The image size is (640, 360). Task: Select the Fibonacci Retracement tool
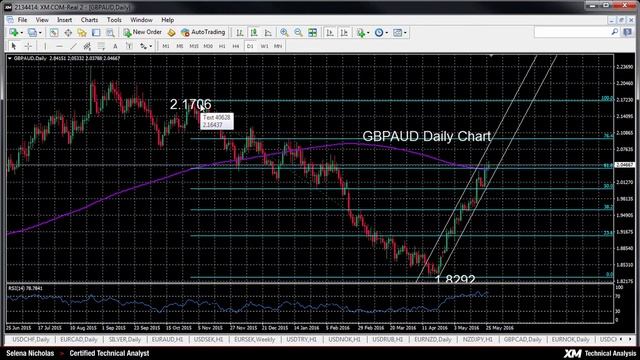coord(101,46)
